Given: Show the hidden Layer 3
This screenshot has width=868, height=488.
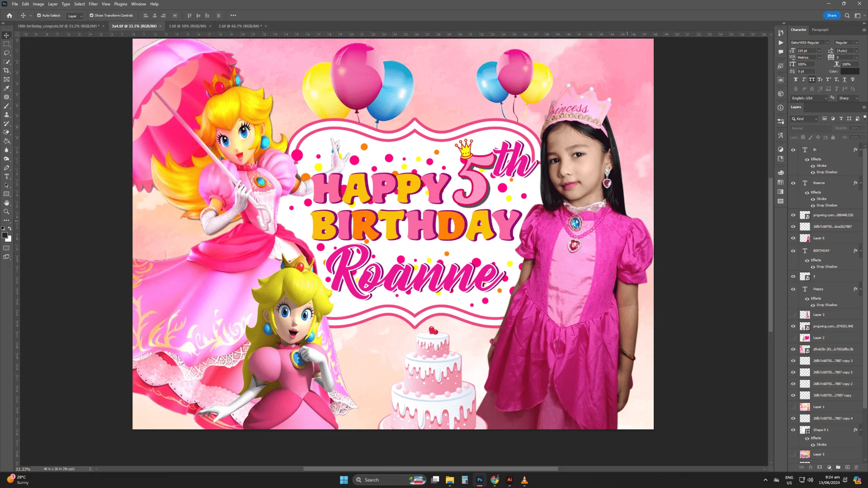Looking at the screenshot, I should [x=793, y=315].
